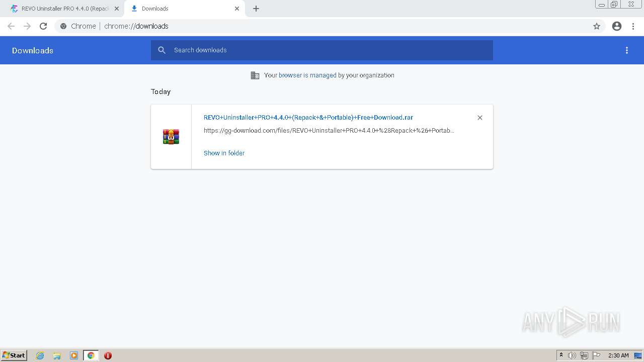
Task: Focus the Search downloads field
Action: 322,50
